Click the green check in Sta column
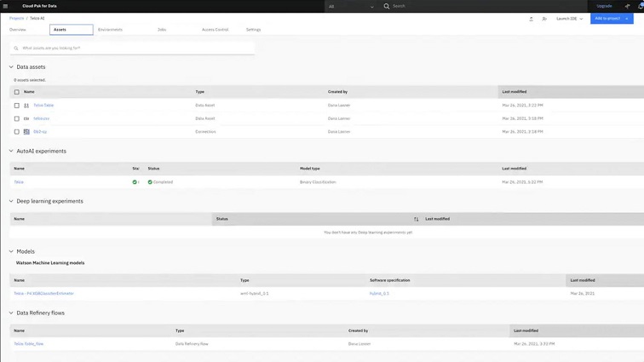The image size is (644, 362). 135,182
